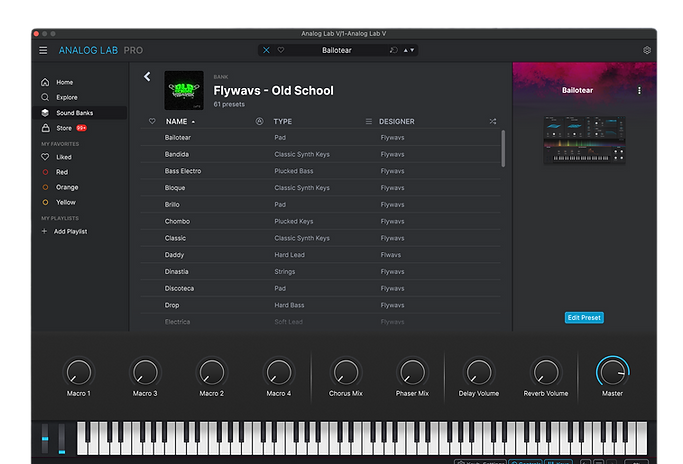Select the Electrica preset
Viewport: 683px width, 464px height.
[x=320, y=322]
